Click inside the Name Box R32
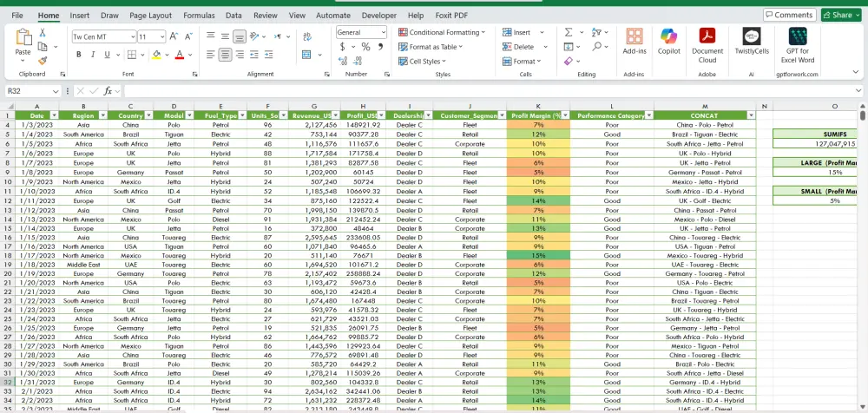 click(x=29, y=91)
